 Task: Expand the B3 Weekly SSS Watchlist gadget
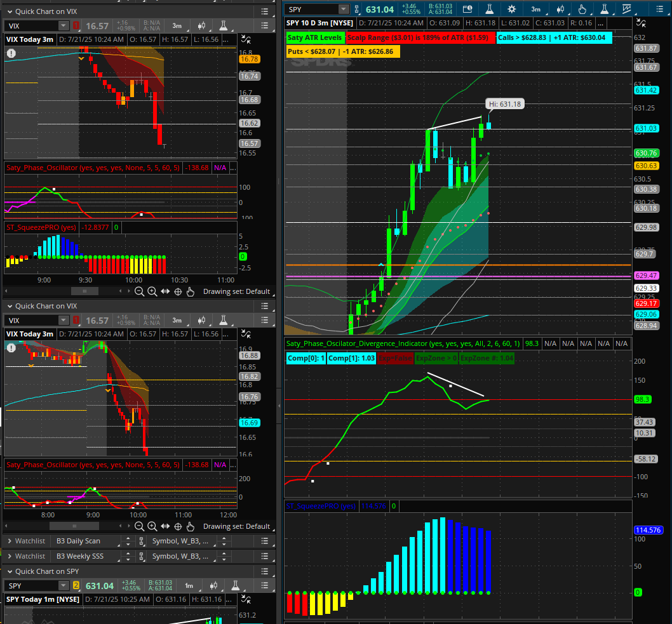pyautogui.click(x=10, y=556)
